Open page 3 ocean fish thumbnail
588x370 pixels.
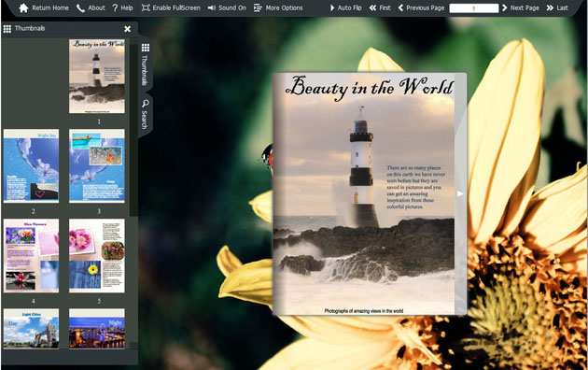[97, 166]
